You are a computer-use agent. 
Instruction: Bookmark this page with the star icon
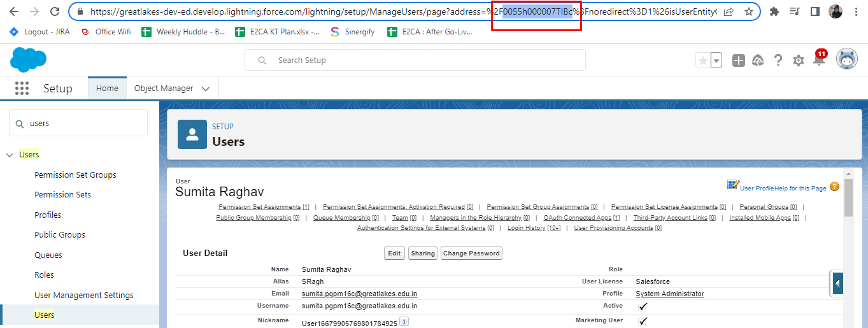pos(749,11)
